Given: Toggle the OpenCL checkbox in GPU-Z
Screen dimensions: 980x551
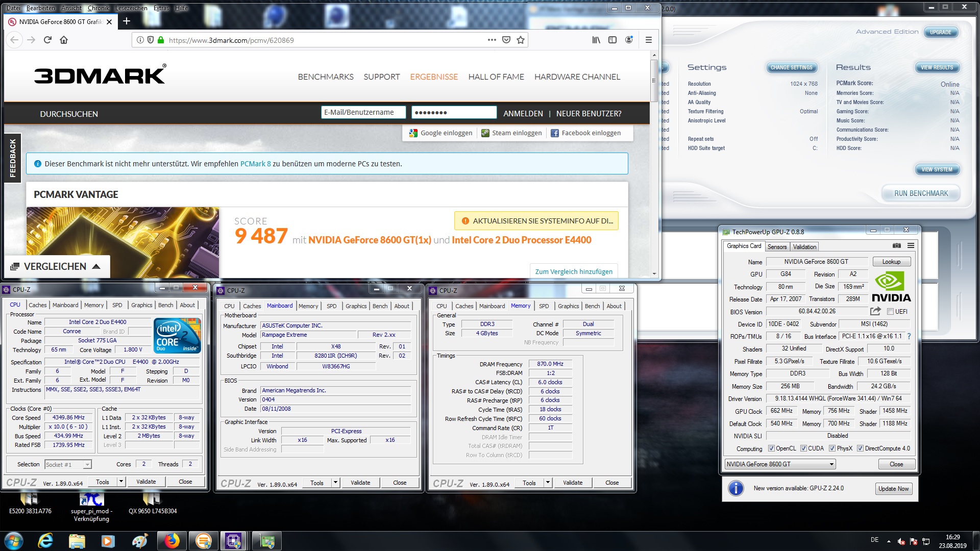Looking at the screenshot, I should point(772,448).
